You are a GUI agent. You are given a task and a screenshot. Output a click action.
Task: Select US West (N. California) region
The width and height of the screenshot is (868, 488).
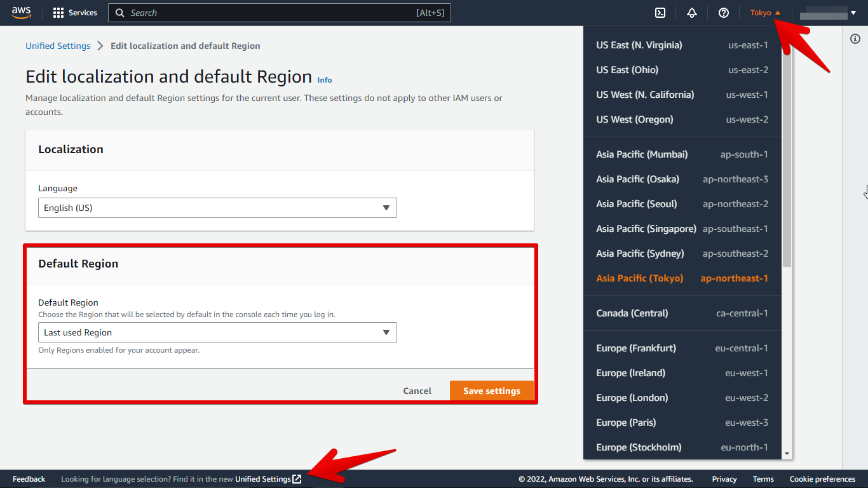click(682, 95)
